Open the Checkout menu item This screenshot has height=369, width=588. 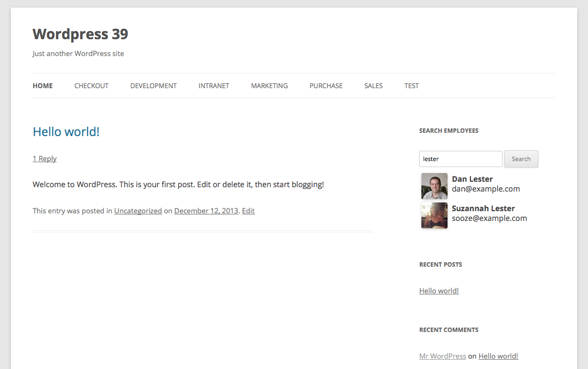click(x=91, y=85)
